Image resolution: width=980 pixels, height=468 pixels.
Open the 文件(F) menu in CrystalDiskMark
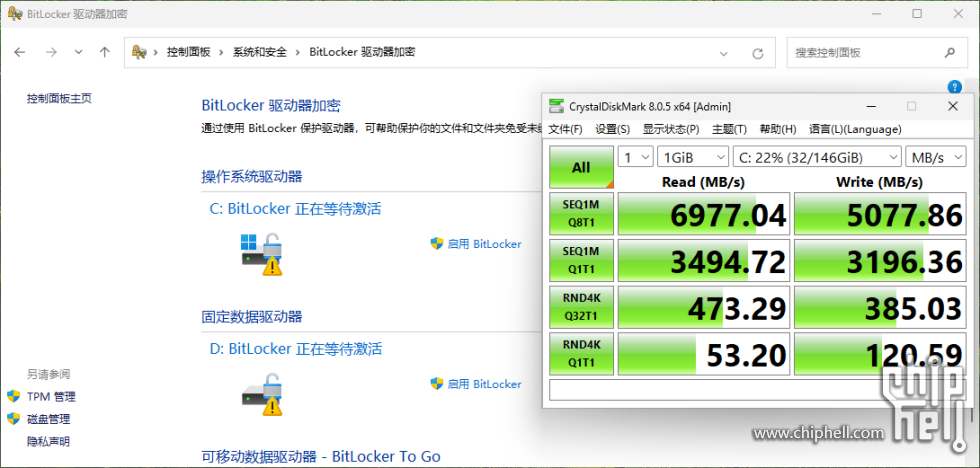(565, 129)
